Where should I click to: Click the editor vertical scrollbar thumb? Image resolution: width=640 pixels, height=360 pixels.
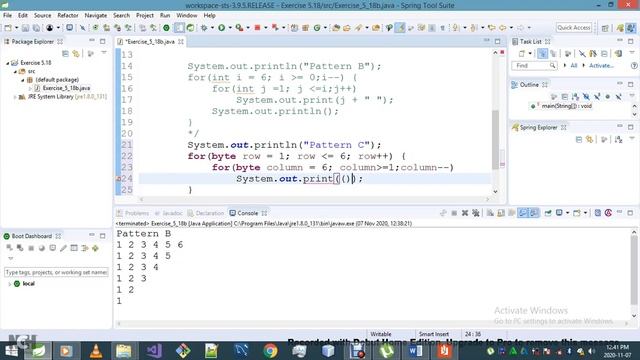[496, 140]
